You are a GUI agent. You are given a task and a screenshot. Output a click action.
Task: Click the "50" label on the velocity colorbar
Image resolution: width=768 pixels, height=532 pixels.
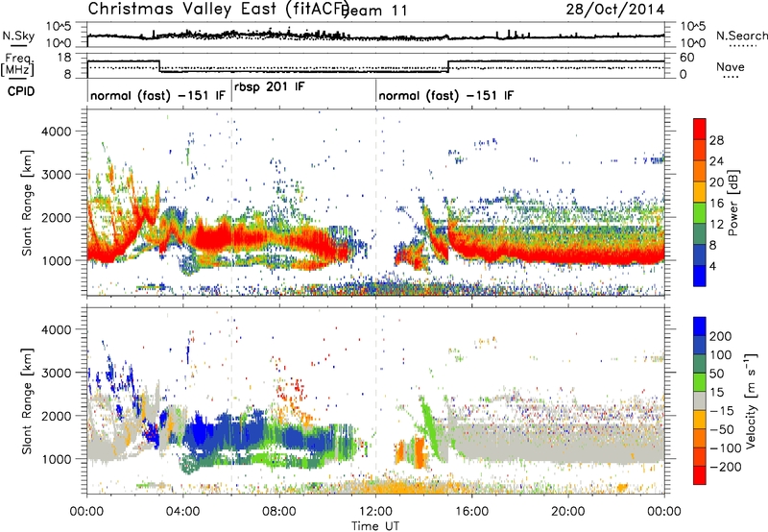pos(716,374)
